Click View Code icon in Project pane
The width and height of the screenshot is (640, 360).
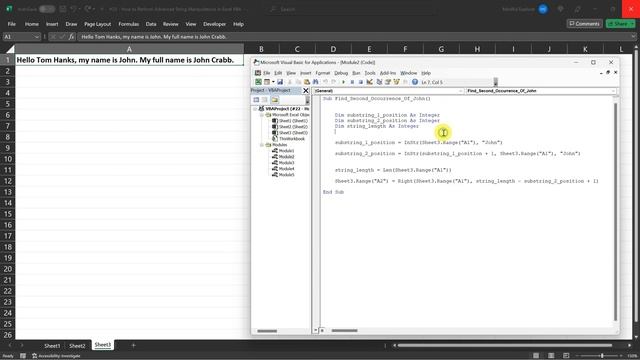point(256,100)
